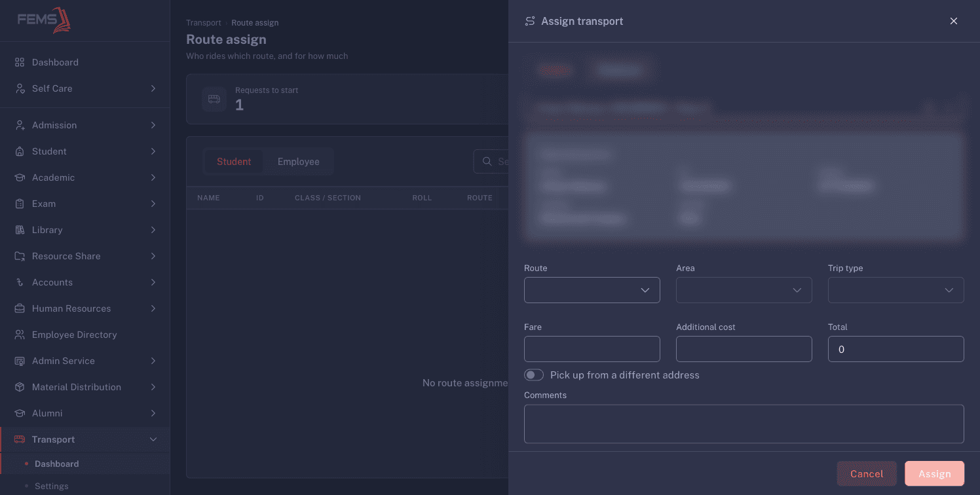Click the Accounts currency icon
This screenshot has width=980, height=495.
[x=20, y=282]
